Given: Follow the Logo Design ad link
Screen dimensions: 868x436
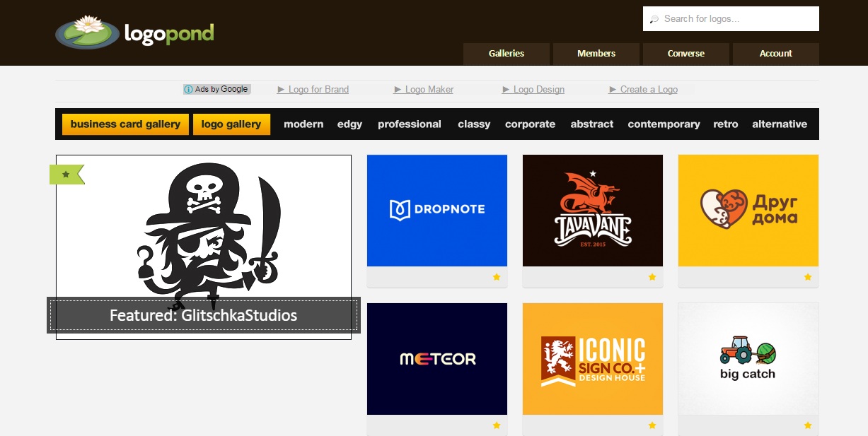Looking at the screenshot, I should point(533,90).
